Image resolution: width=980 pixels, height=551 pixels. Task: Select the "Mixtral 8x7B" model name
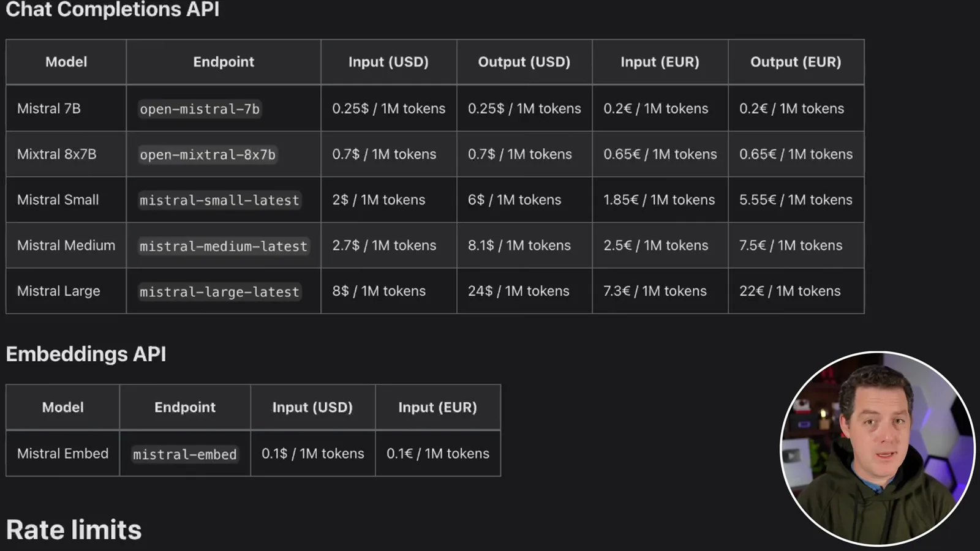[x=57, y=154]
